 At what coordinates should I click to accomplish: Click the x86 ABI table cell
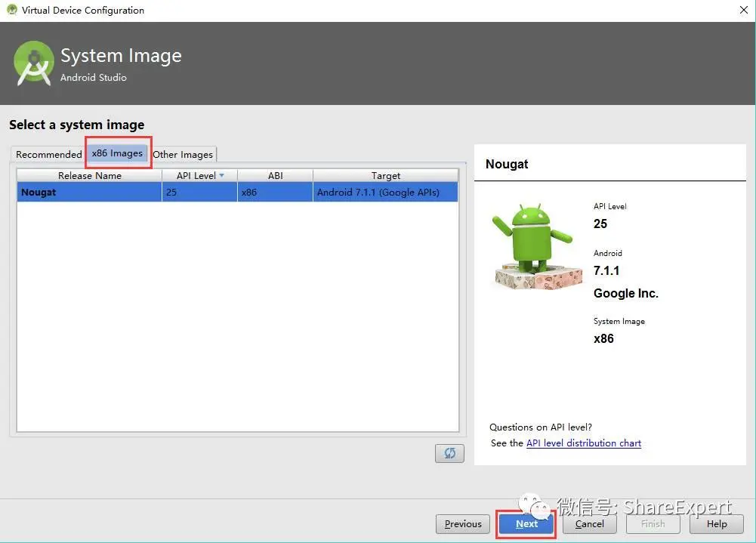(x=276, y=192)
